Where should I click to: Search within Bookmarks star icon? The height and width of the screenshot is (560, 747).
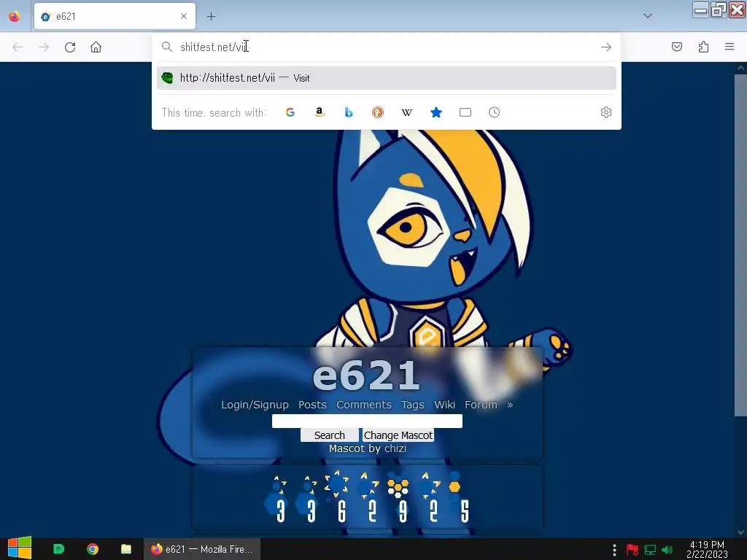point(436,112)
